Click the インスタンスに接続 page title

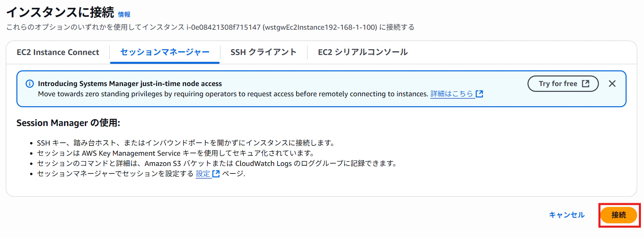tap(60, 12)
